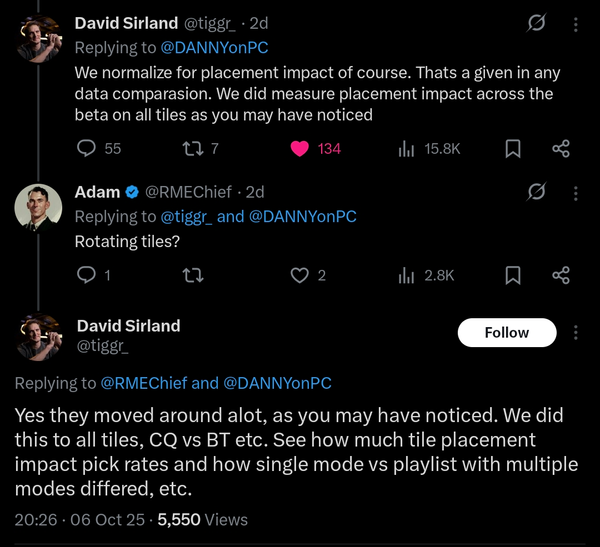Open Grok icon on David Sirland's tweet
600x547 pixels.
click(536, 23)
